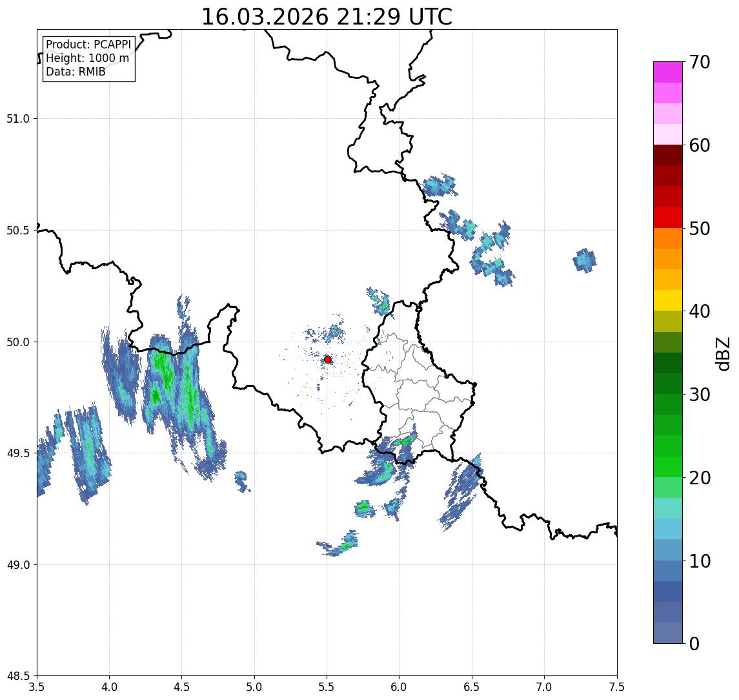Screen dimensions: 739x700
Task: Click the 'Height: 1000 m' text
Action: click(x=87, y=58)
